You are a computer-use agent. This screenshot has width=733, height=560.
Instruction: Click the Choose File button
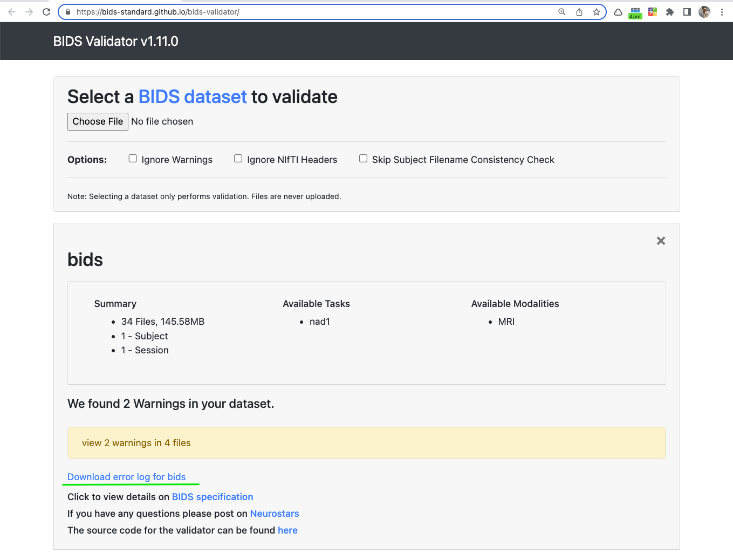98,121
